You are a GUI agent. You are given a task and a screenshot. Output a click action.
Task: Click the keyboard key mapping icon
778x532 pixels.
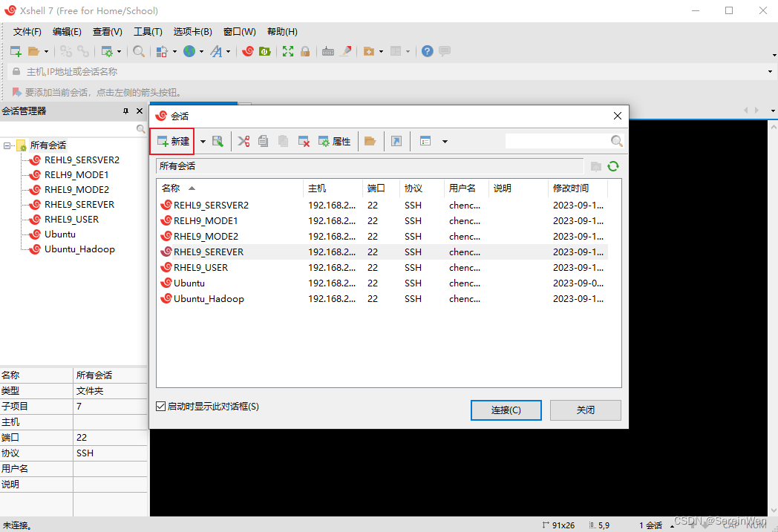click(328, 51)
